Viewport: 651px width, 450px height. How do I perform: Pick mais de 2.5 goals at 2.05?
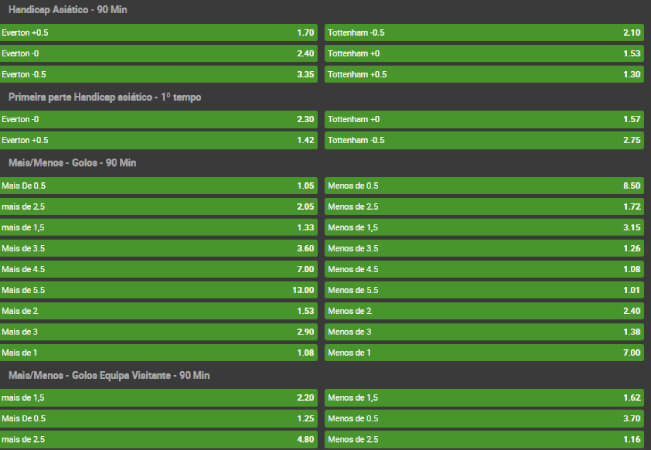[159, 207]
